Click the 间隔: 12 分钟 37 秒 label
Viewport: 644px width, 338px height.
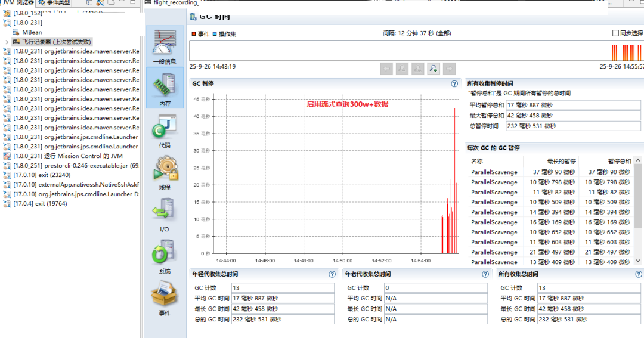click(x=417, y=33)
